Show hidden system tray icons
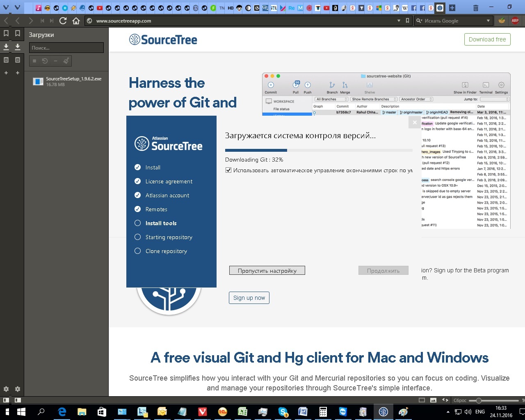The width and height of the screenshot is (525, 420). pos(448,412)
